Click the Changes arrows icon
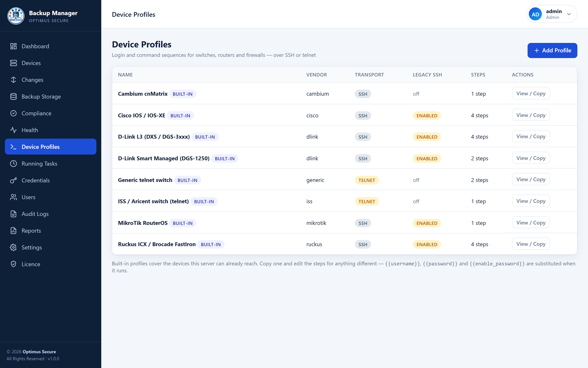The image size is (588, 368). pos(13,80)
